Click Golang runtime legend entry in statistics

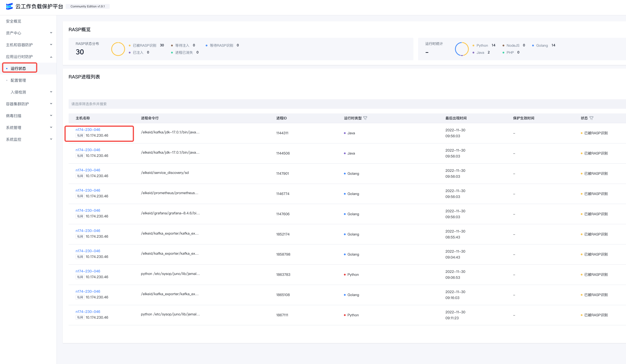[543, 45]
